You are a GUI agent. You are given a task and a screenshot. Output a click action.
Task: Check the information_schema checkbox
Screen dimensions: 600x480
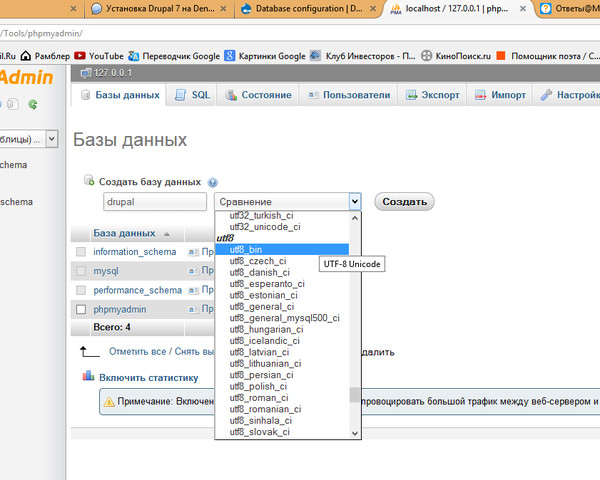81,252
